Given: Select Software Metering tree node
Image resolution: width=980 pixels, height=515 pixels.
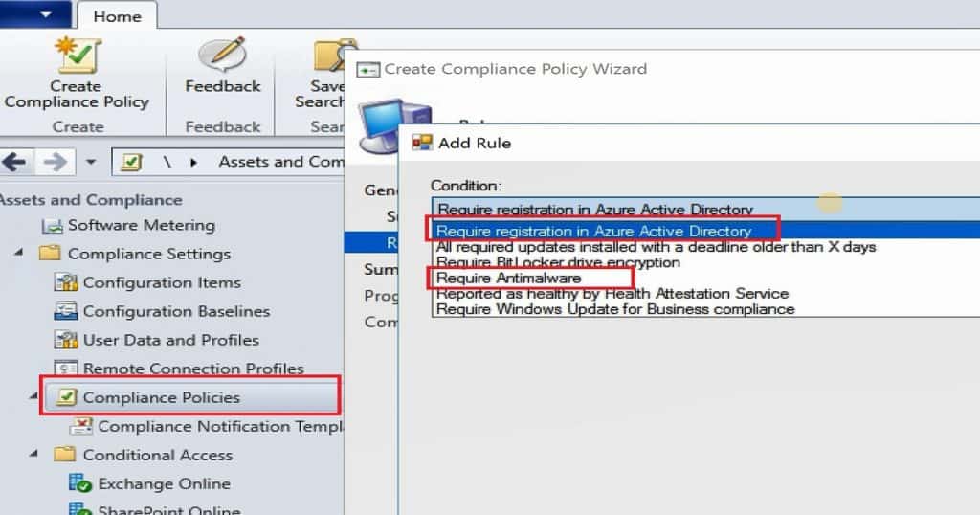Looking at the screenshot, I should coord(142,225).
